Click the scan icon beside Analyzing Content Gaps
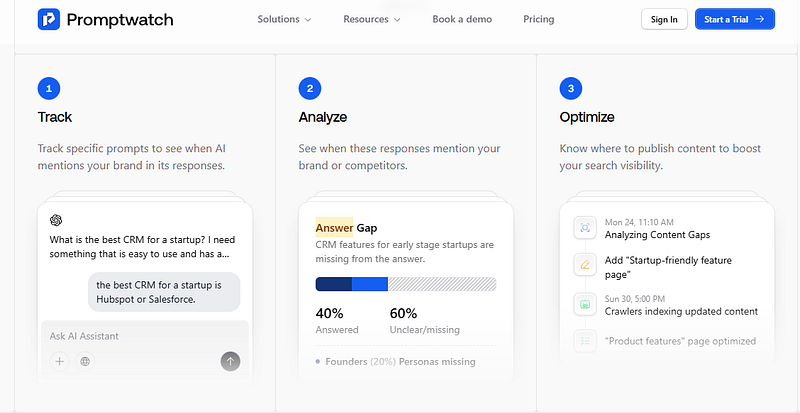The width and height of the screenshot is (800, 413). pos(585,228)
